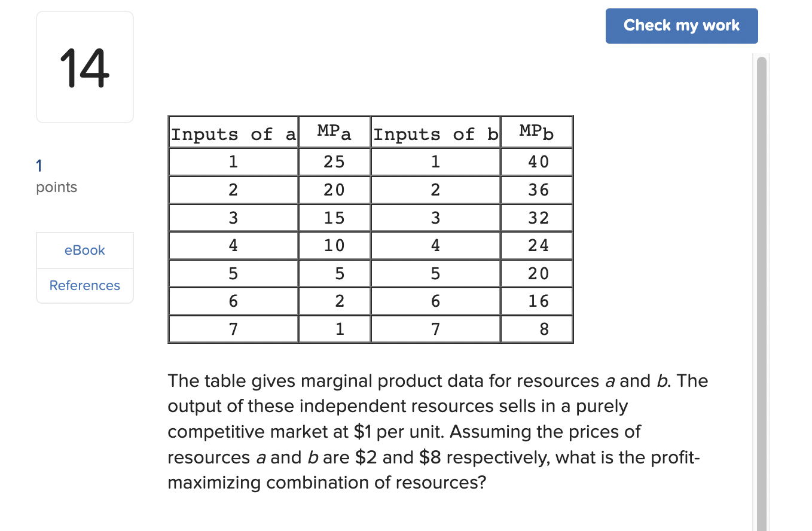
Task: Open the eBook resource
Action: coord(84,250)
